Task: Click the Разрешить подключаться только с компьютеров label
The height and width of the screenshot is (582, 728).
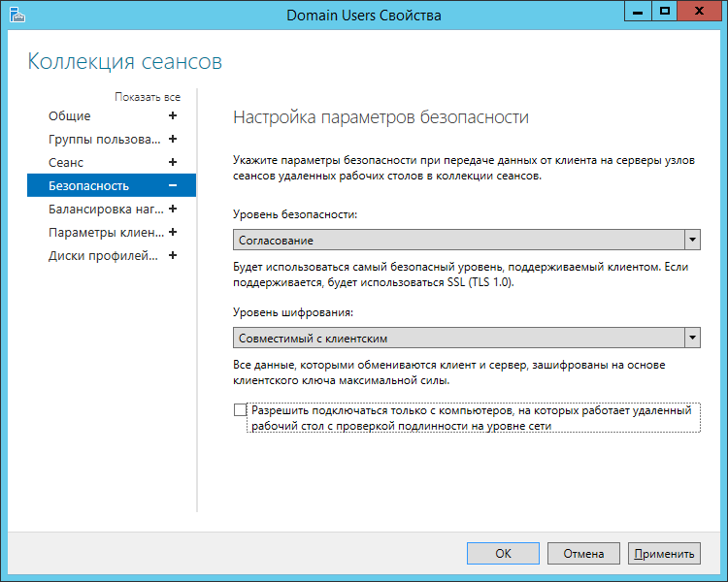Action: click(x=473, y=418)
